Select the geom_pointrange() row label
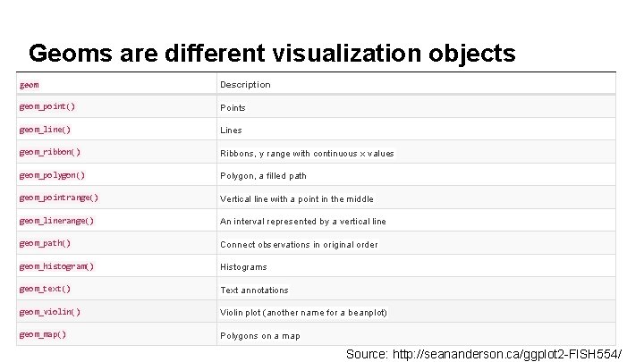644x362 pixels. tap(58, 198)
